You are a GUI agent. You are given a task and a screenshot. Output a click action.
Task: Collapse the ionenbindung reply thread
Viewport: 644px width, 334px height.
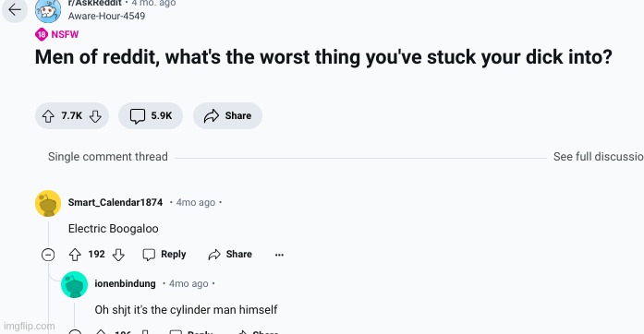[74, 331]
